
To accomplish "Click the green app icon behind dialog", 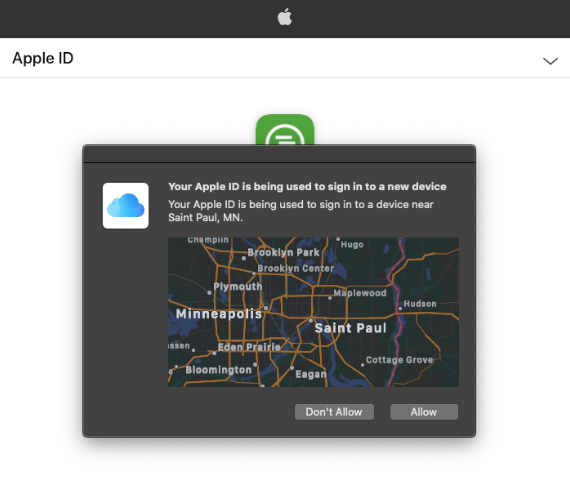I will tap(285, 129).
